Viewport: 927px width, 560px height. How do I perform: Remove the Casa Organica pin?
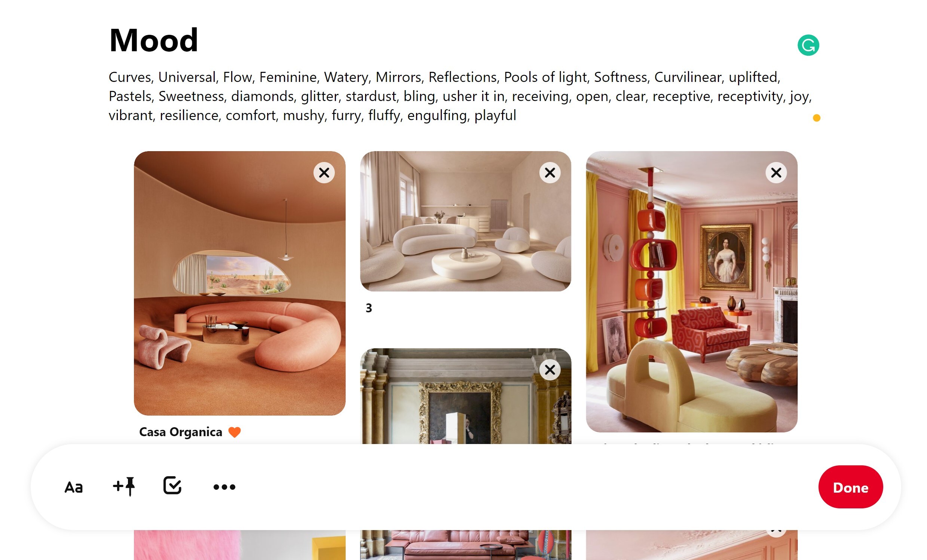324,172
